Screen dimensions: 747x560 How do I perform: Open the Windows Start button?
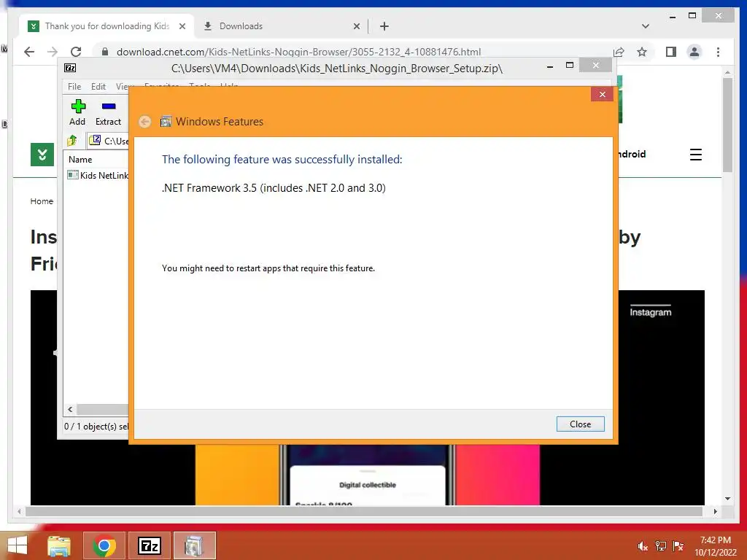[x=18, y=545]
